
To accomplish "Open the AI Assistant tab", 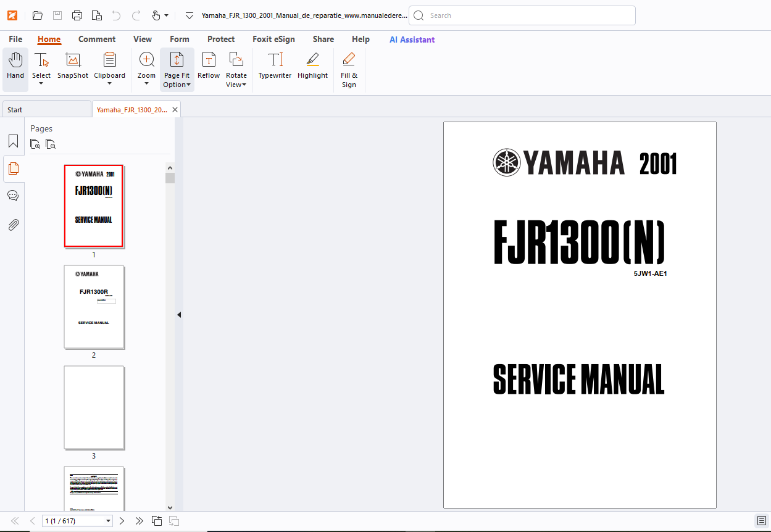I will point(412,39).
